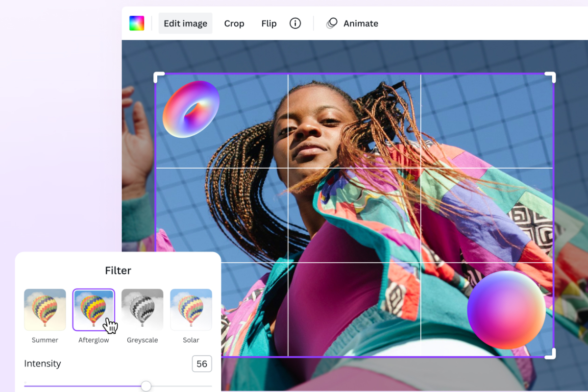Click the Animate button
The image size is (588, 392).
point(361,23)
